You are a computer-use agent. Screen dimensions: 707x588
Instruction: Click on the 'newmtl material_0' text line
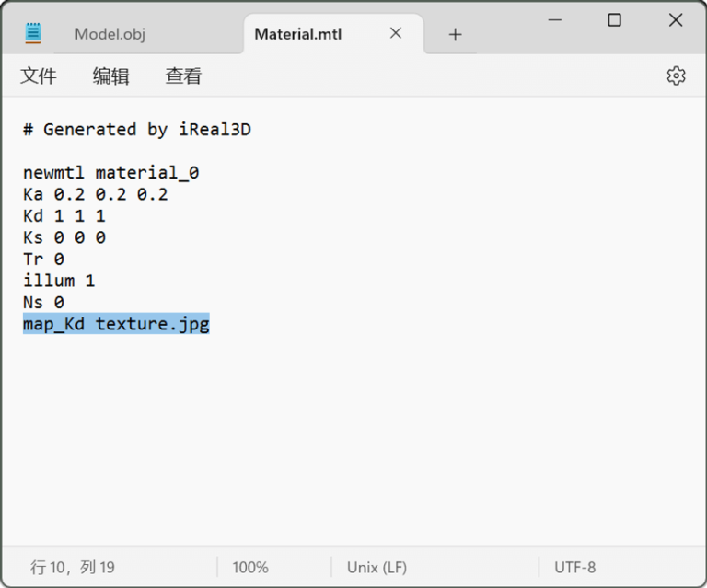coord(110,173)
